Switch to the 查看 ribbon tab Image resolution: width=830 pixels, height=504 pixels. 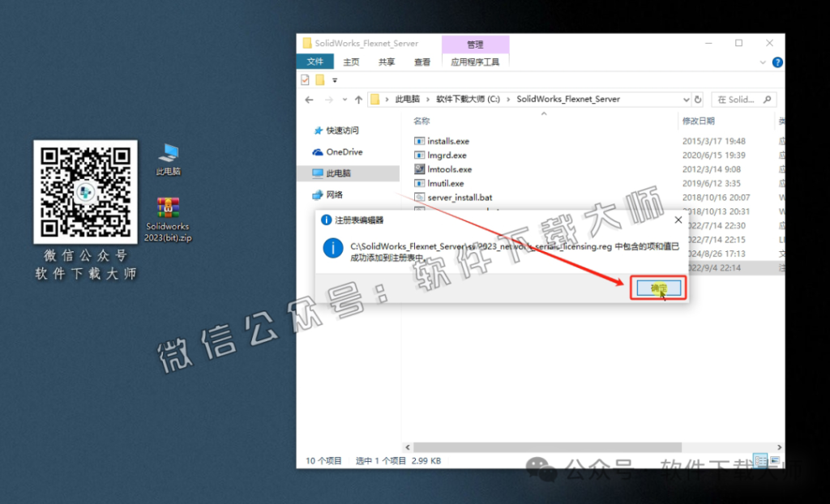[421, 61]
